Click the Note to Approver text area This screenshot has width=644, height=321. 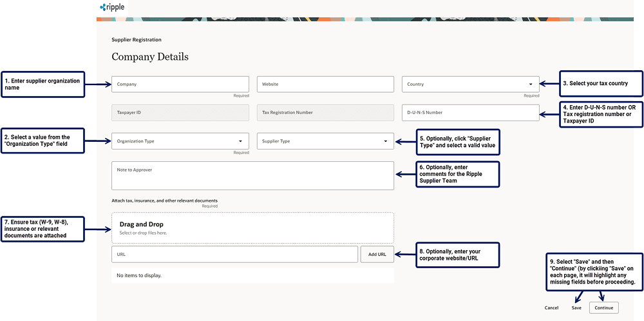[x=252, y=176]
